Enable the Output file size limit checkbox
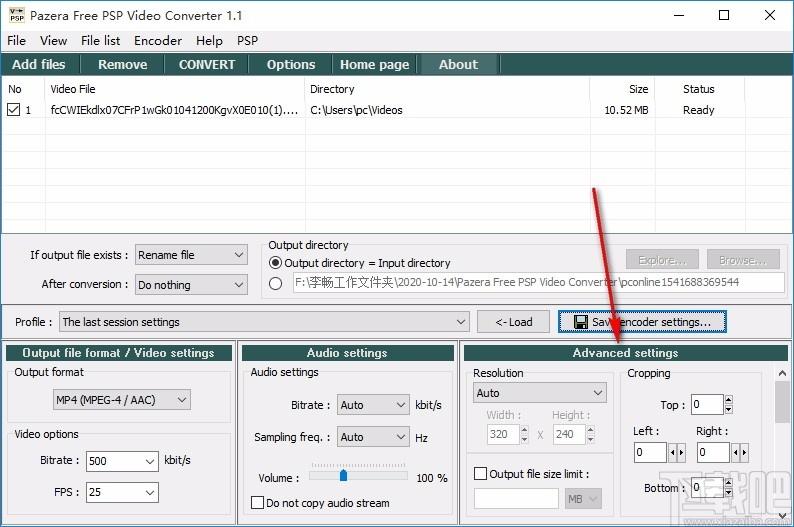794x527 pixels. (480, 474)
